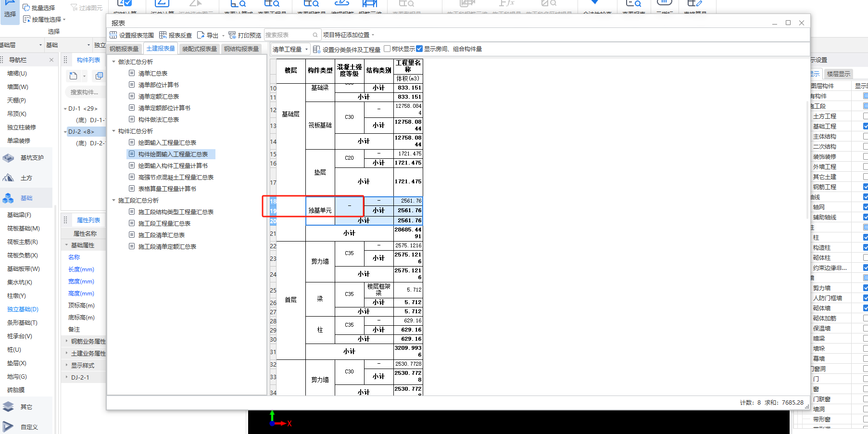Collapse the 做法汇总分析 tree node
Viewport: 868px width, 434px height.
click(x=114, y=62)
